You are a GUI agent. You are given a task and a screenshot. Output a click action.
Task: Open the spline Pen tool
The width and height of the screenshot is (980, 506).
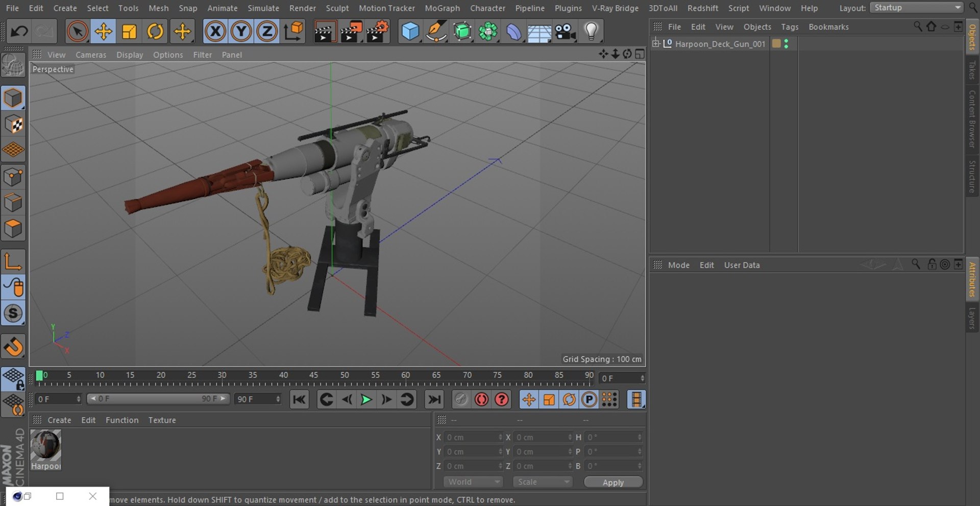click(x=436, y=32)
